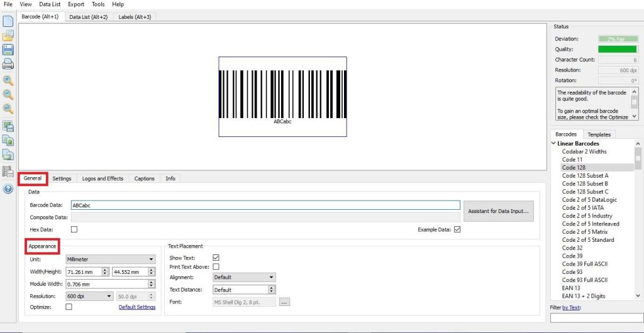
Task: Enable the Print Text Above checkbox
Action: [x=216, y=266]
